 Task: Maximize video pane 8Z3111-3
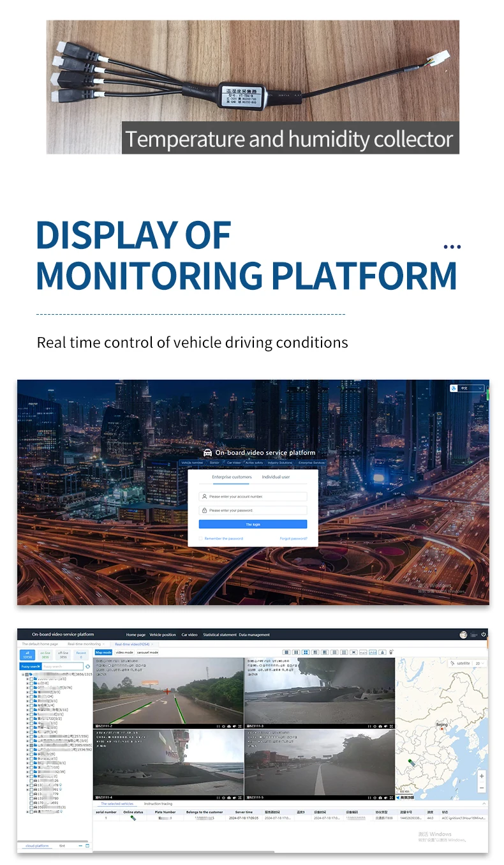(391, 726)
